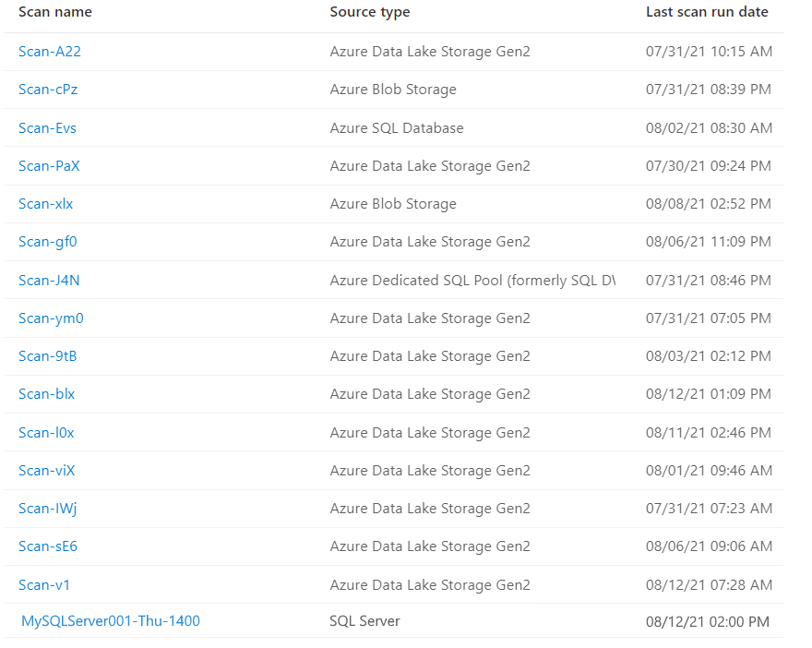Viewport: 812px width, 648px height.
Task: Open the Scan-PaX scan details
Action: 49,166
